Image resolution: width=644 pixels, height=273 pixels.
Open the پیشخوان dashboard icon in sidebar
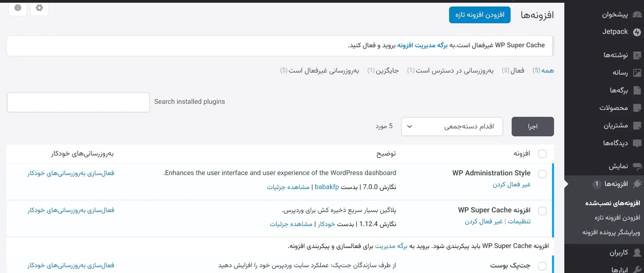tap(637, 14)
